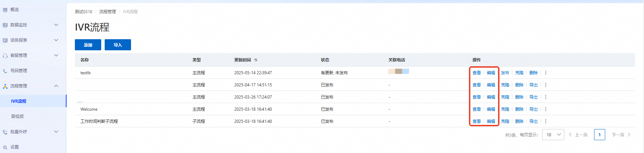The width and height of the screenshot is (644, 153).
Task: Click the 数据监控 sidebar icon
Action: 5,25
